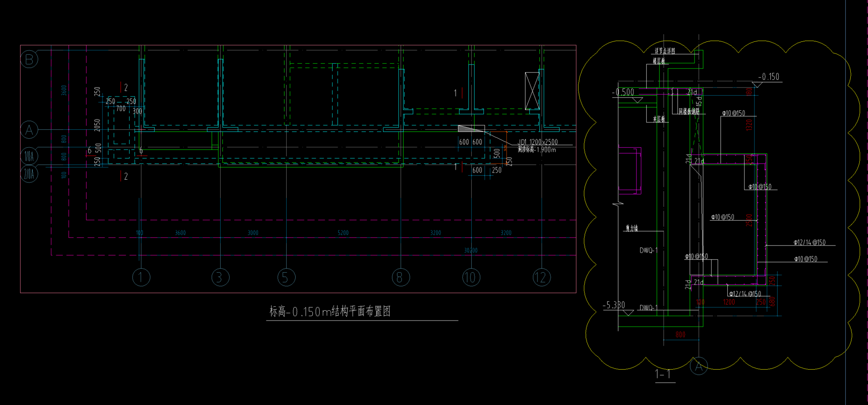Select axis bubble 3 below the plan
Image resolution: width=868 pixels, height=405 pixels.
pos(220,277)
